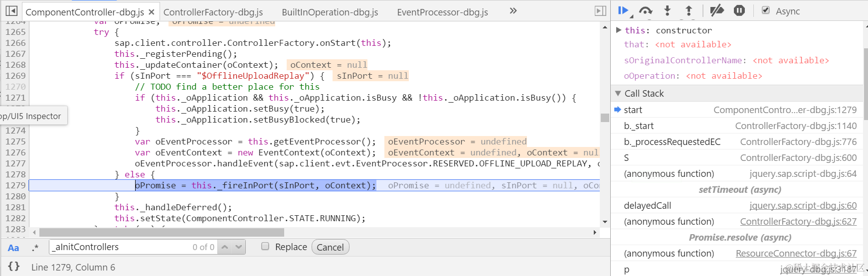This screenshot has width=868, height=276.
Task: Click the editor horizontal scrollbar thumb
Action: (162, 232)
